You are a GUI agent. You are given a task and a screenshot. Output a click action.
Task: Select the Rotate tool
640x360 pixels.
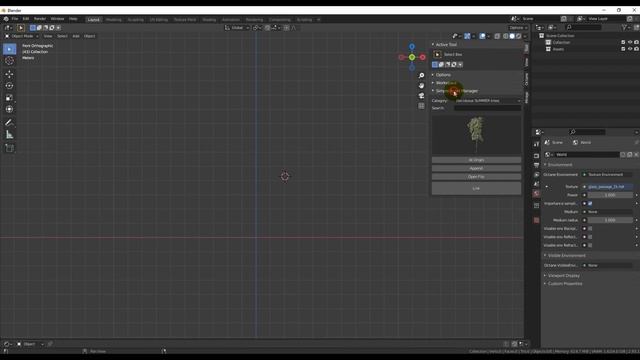[x=9, y=86]
